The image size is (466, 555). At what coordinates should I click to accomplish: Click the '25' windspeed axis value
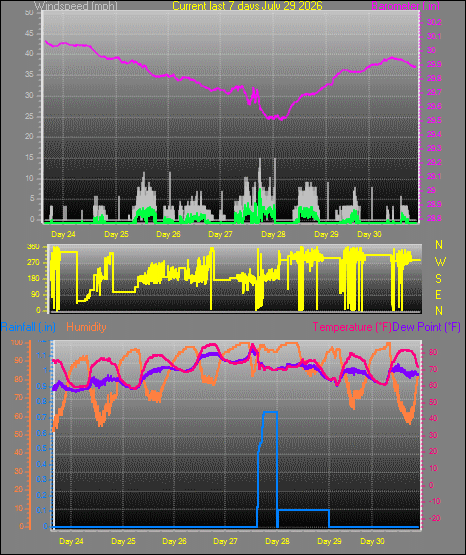[x=29, y=116]
